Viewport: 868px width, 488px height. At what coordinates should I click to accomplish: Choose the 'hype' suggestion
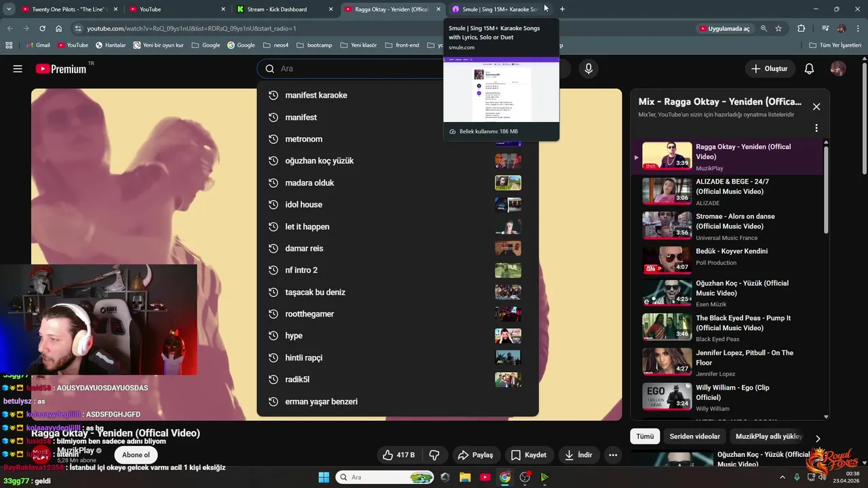[397, 335]
